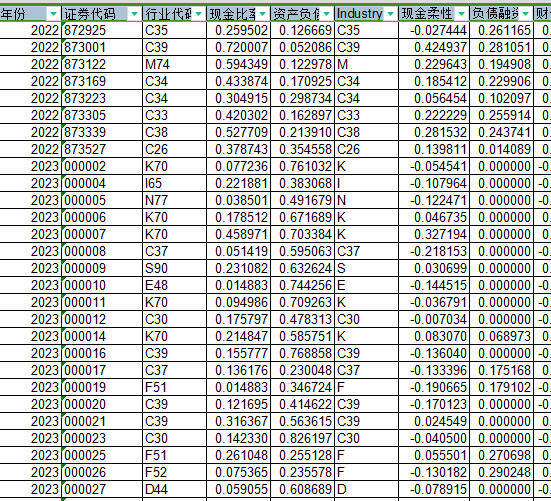
Task: Select cell containing value 0.720007
Action: [x=238, y=47]
